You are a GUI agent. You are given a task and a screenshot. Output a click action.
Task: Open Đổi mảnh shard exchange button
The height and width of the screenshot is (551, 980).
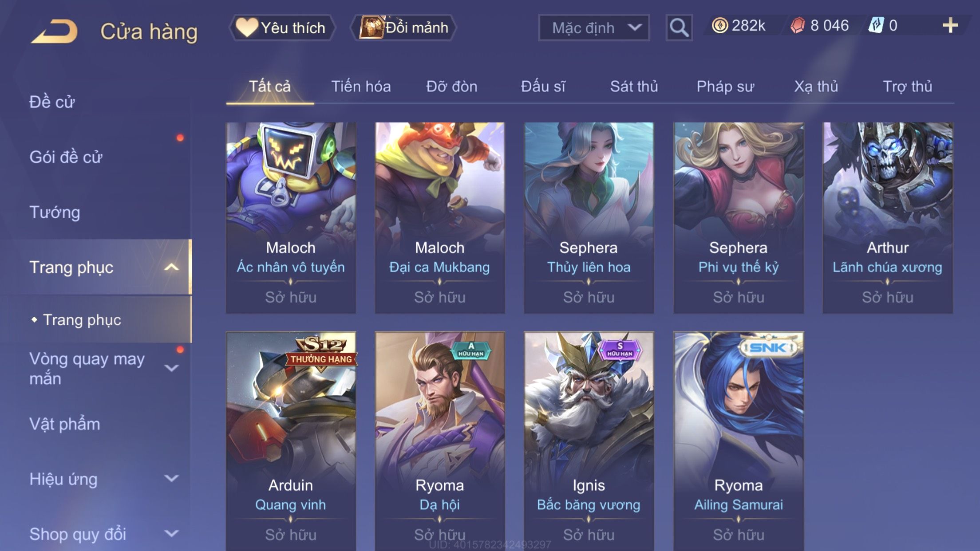coord(403,28)
